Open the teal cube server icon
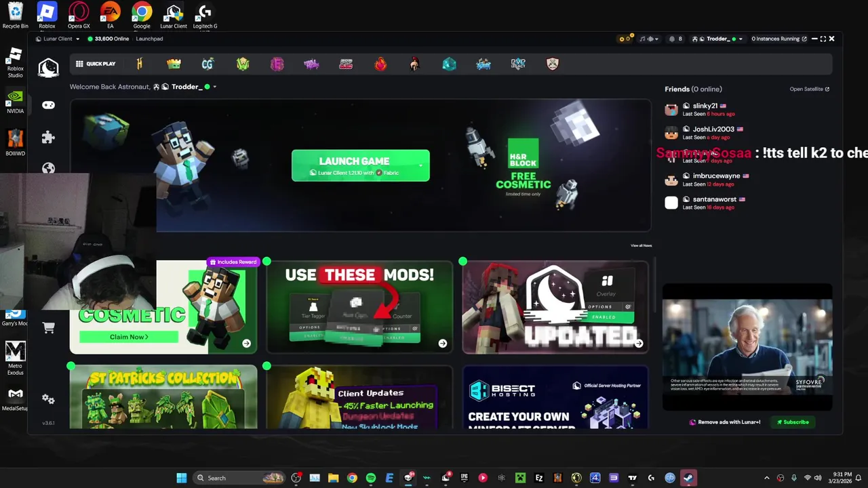The height and width of the screenshot is (488, 868). 449,64
